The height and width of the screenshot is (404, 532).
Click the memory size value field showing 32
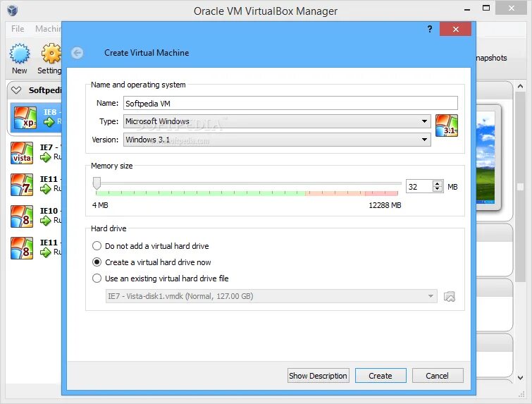tap(420, 187)
